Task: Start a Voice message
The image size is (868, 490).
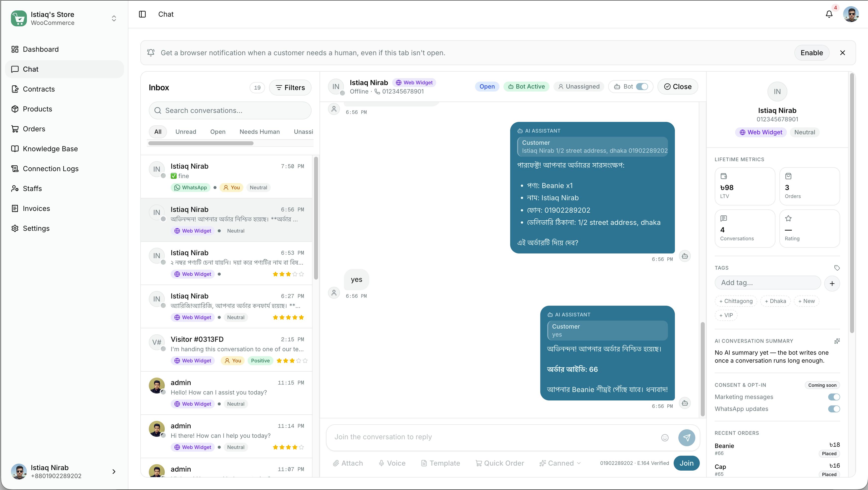Action: (392, 463)
